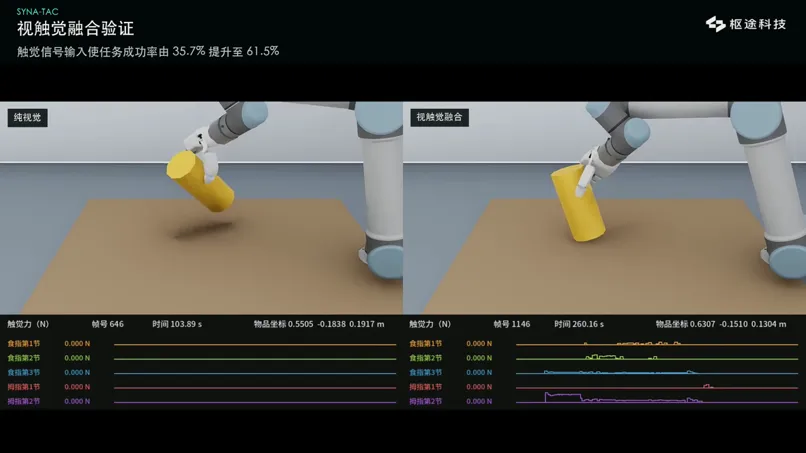Click the purple force trace with the step spike
The width and height of the screenshot is (806, 453).
(x=656, y=398)
